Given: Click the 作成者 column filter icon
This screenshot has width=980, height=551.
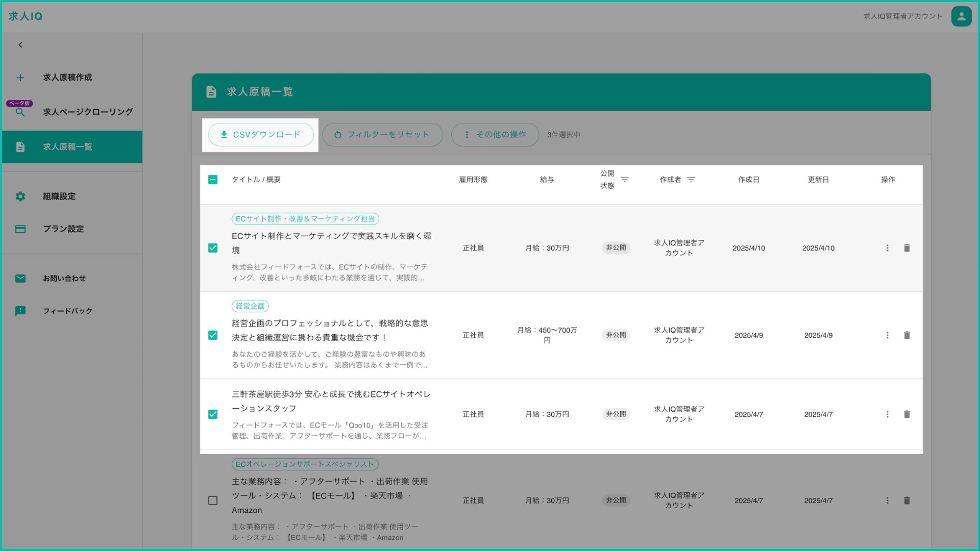Looking at the screenshot, I should pyautogui.click(x=691, y=180).
